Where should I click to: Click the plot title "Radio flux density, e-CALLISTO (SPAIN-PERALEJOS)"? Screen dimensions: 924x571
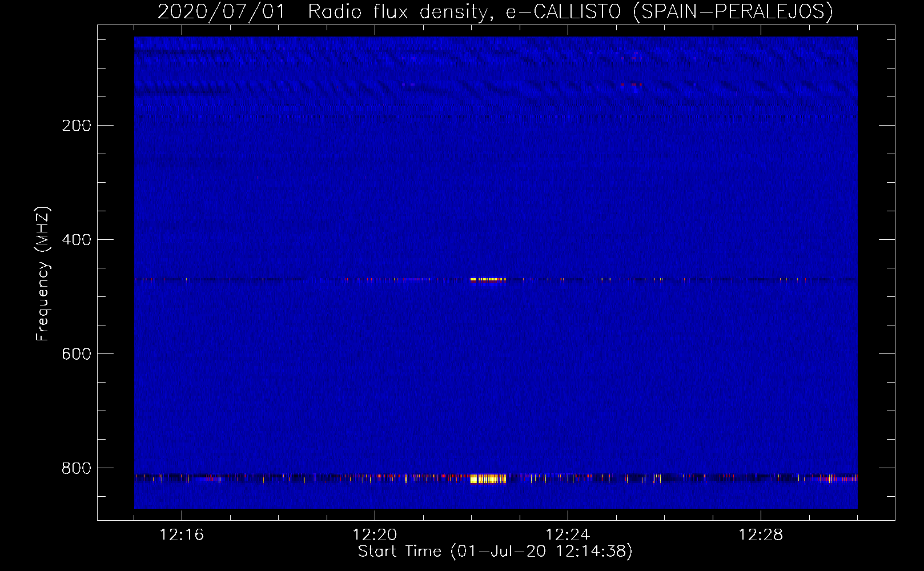point(571,11)
